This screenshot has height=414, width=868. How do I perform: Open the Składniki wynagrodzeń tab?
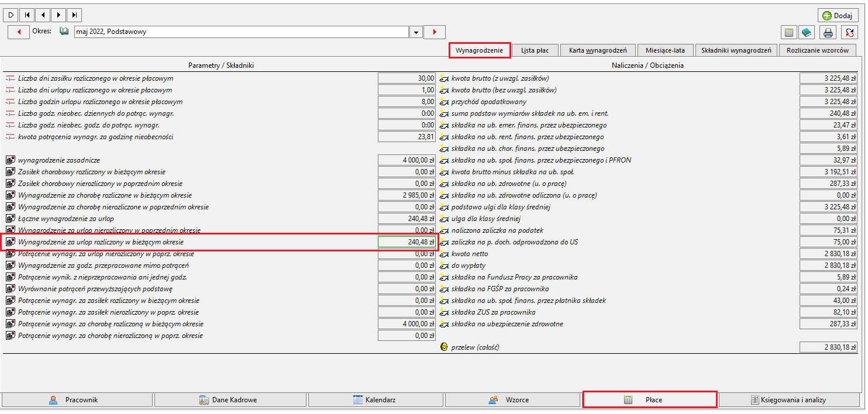736,50
